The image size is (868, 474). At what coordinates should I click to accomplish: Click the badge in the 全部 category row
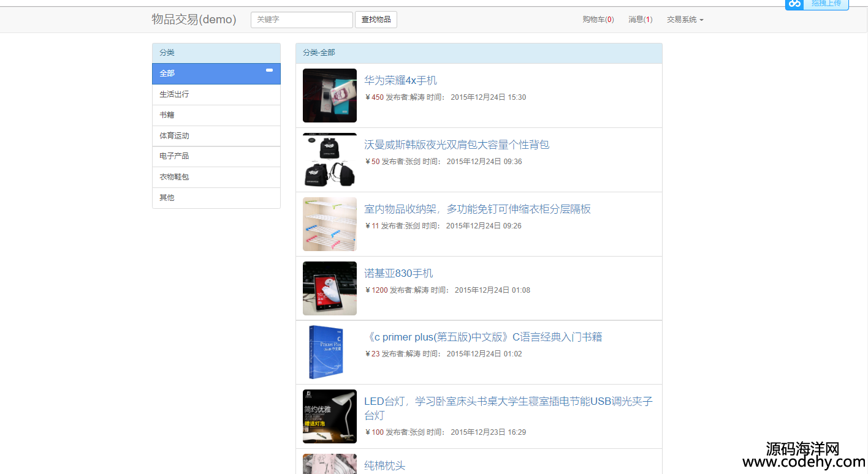pyautogui.click(x=269, y=70)
